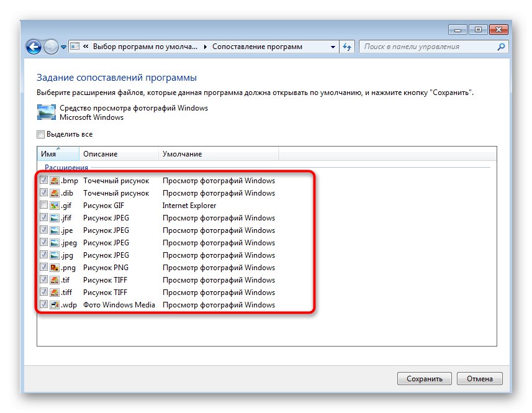Viewport: 532px width, 413px height.
Task: Click the .bmp file type icon
Action: coord(54,181)
